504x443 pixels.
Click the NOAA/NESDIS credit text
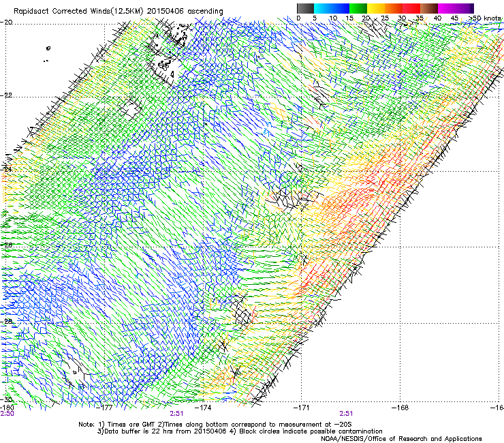pyautogui.click(x=401, y=439)
